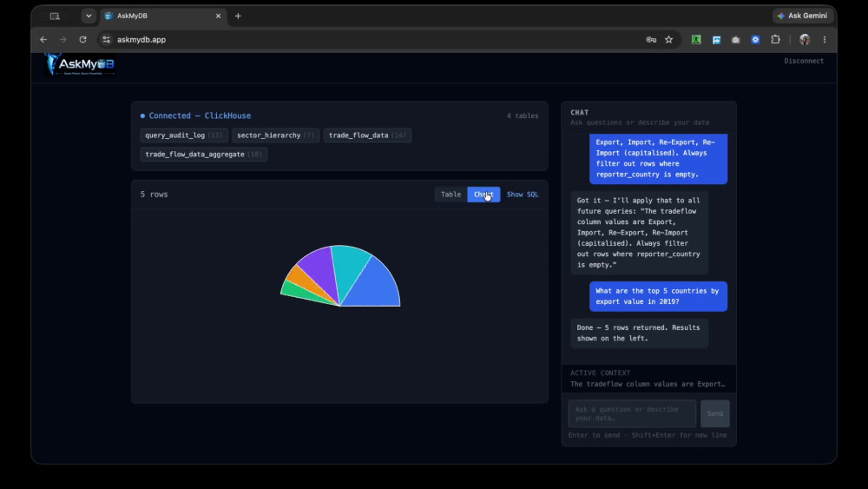Click the CHAT panel heading
Screen dimensions: 868x489
(x=580, y=112)
